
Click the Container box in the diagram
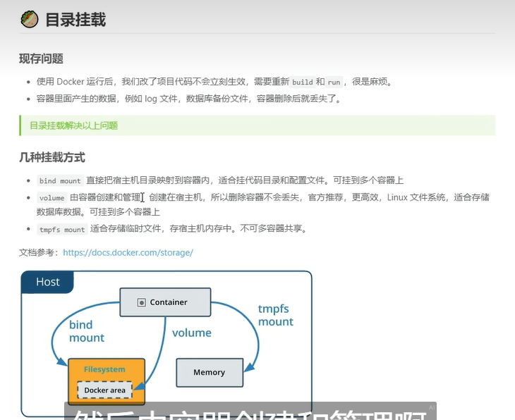tap(165, 302)
